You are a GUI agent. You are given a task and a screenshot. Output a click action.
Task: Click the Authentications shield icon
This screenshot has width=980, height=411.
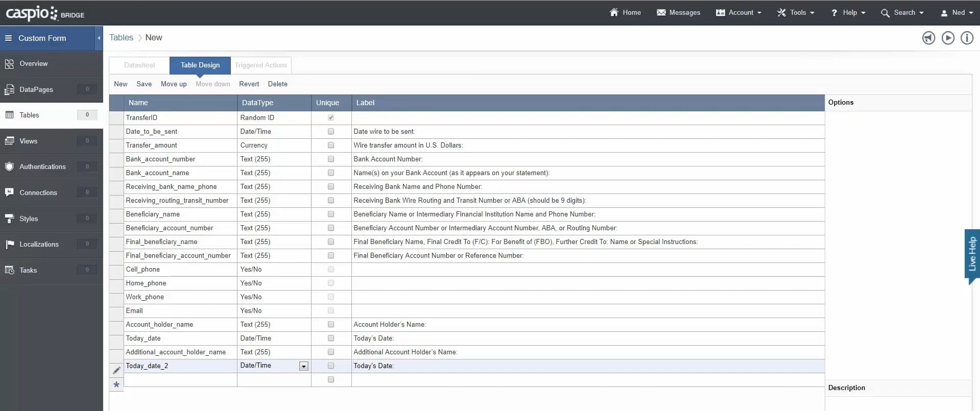(9, 167)
